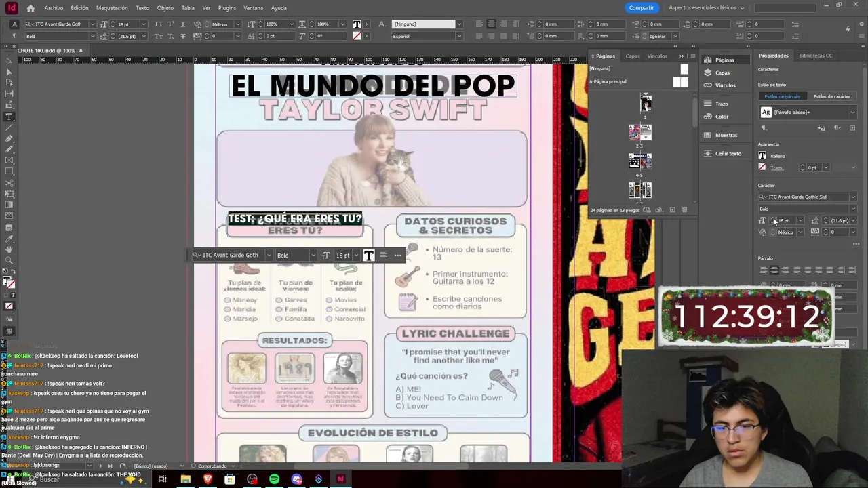This screenshot has width=868, height=488.
Task: Select spread 2-3 thumbnail in Pages panel
Action: 639,132
